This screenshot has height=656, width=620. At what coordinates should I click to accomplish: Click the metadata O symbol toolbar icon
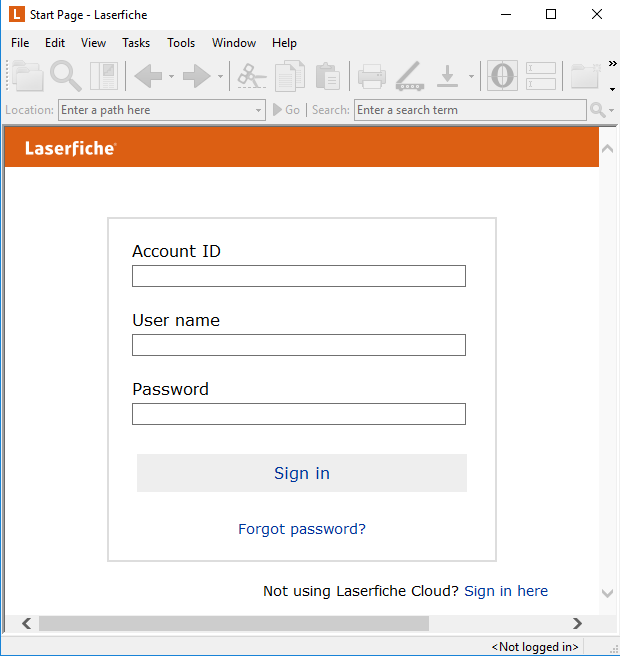click(502, 76)
